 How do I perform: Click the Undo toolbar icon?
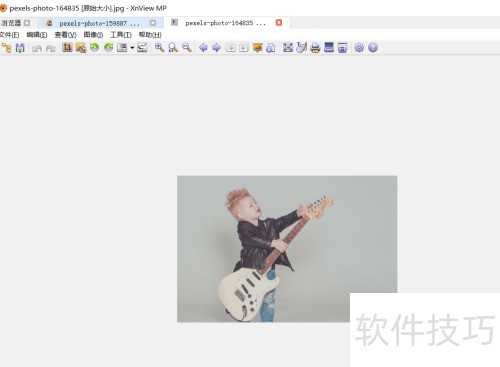[x=37, y=48]
